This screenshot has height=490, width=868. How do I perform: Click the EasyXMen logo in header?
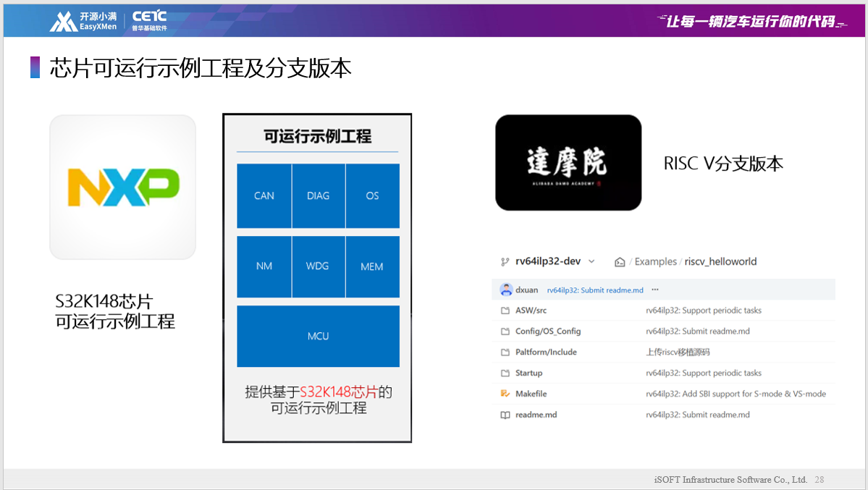pos(83,21)
